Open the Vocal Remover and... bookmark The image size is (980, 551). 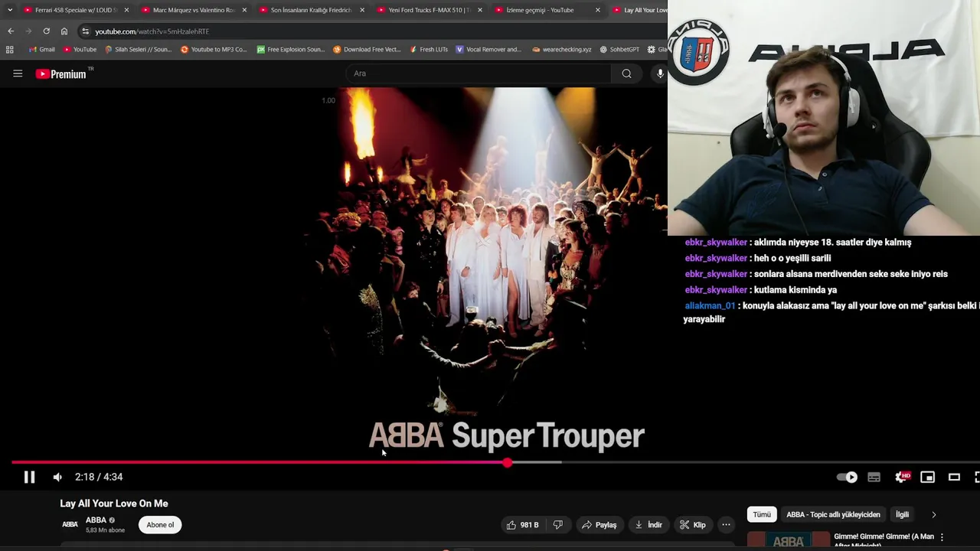pyautogui.click(x=488, y=50)
